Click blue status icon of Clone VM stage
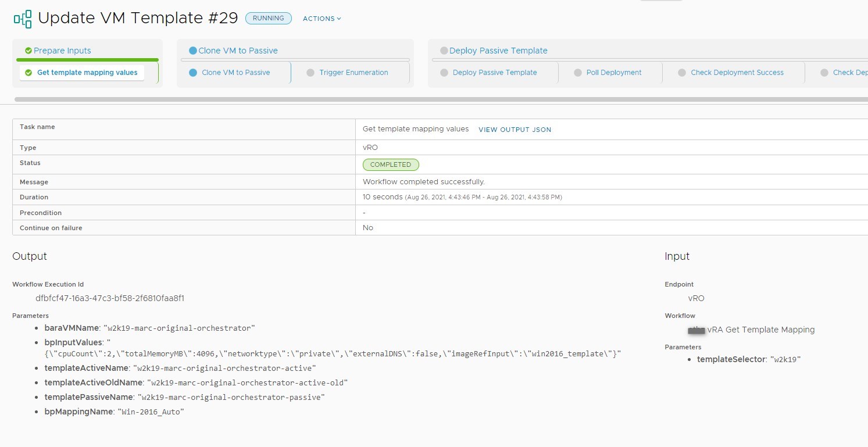 193,51
